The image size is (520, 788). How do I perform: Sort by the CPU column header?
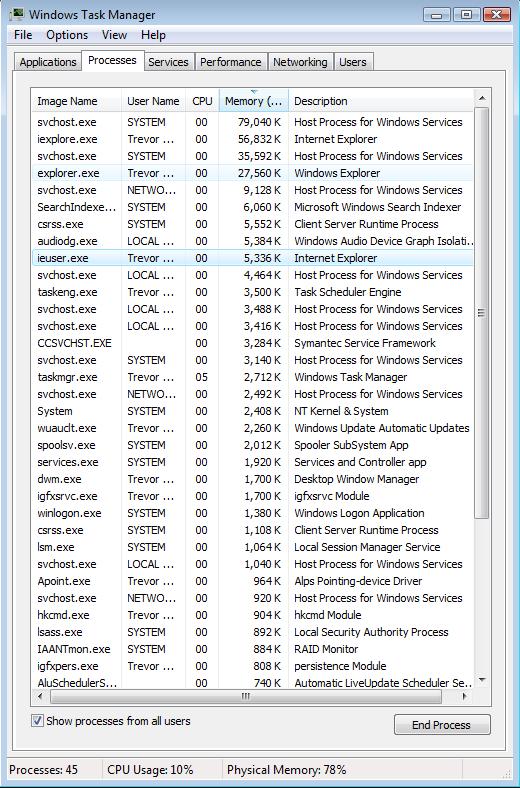(x=202, y=101)
